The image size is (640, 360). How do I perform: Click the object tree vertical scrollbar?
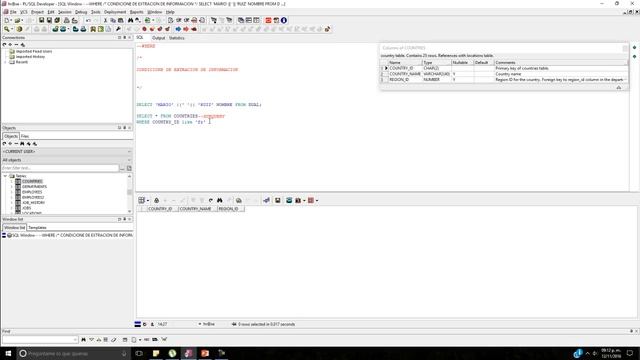coord(129,193)
